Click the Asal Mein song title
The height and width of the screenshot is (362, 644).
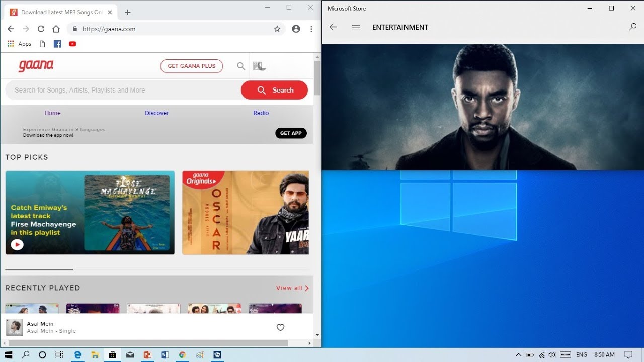pyautogui.click(x=40, y=324)
